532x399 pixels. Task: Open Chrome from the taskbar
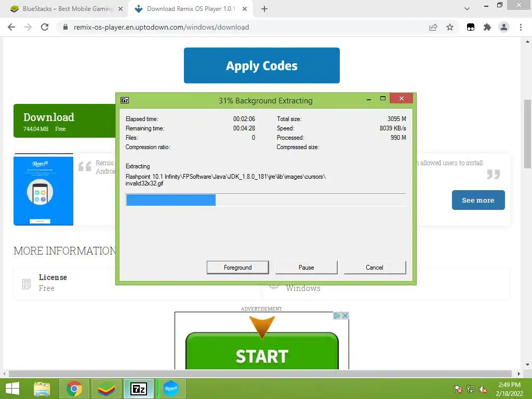pyautogui.click(x=74, y=389)
